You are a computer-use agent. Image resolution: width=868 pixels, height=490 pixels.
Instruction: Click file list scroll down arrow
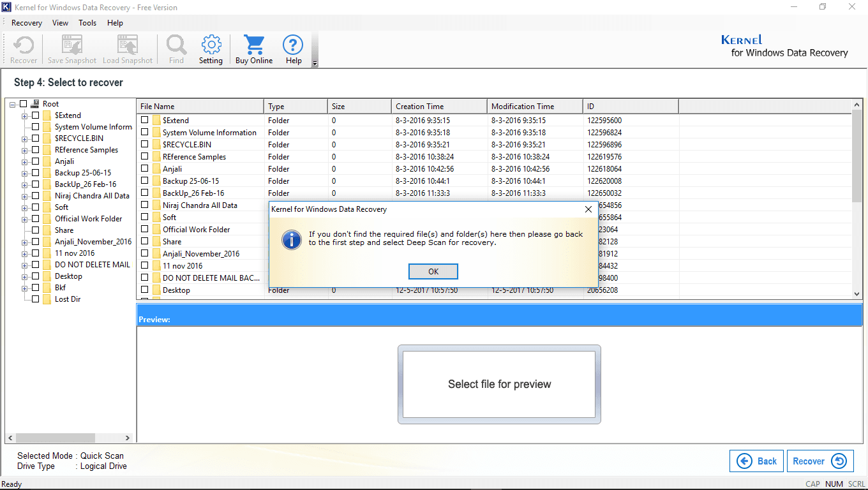857,293
